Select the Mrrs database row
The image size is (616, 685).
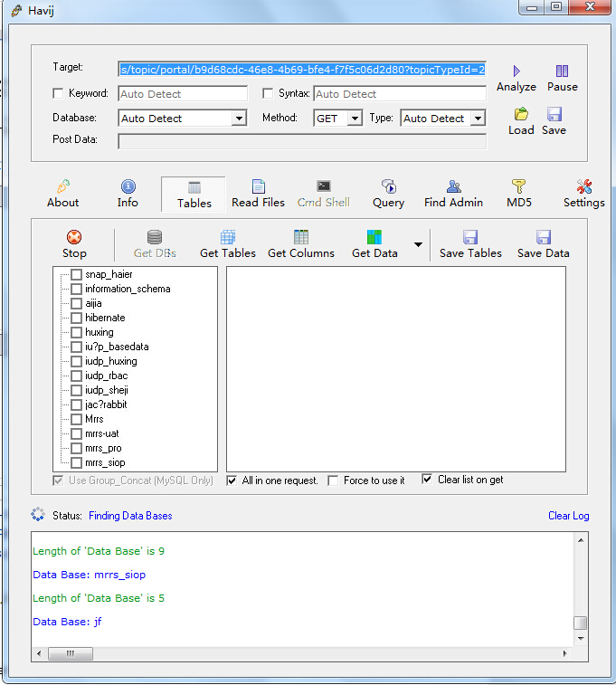(94, 419)
